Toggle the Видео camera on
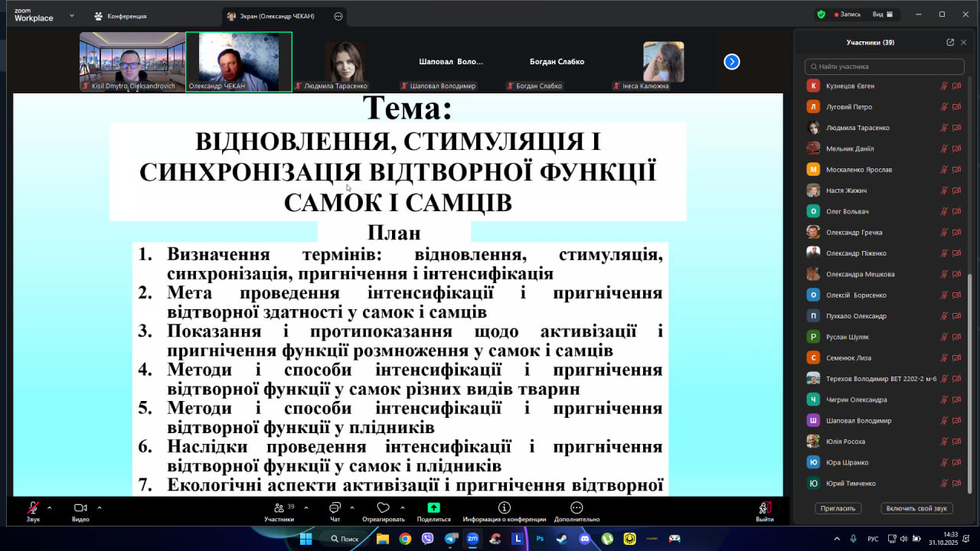 (80, 508)
